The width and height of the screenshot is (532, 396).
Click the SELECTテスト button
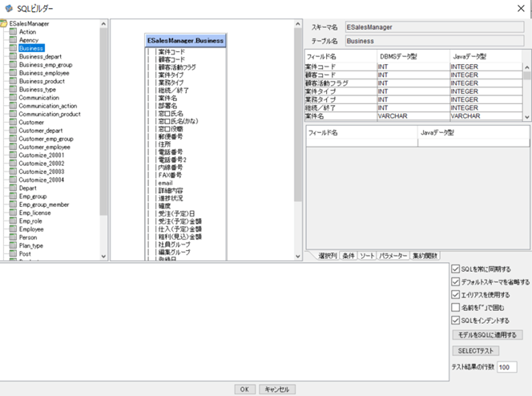coord(476,351)
